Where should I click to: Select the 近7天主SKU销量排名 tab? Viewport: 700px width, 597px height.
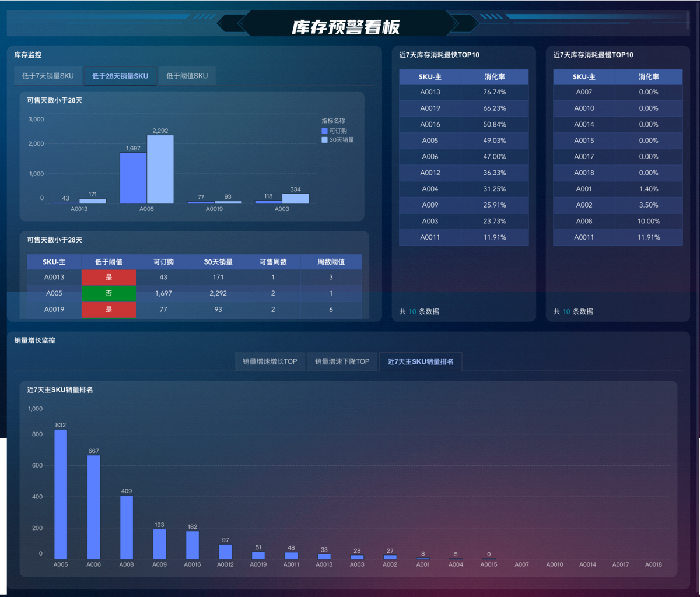[421, 361]
